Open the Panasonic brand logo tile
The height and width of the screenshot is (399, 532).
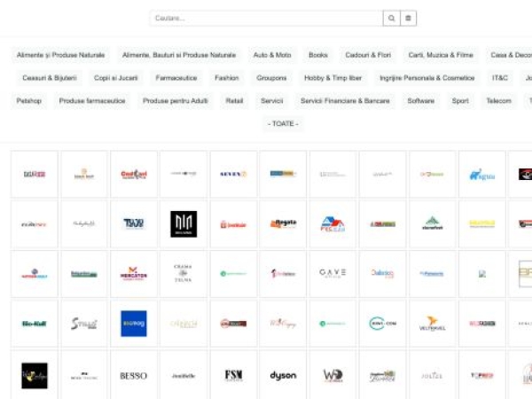click(433, 274)
